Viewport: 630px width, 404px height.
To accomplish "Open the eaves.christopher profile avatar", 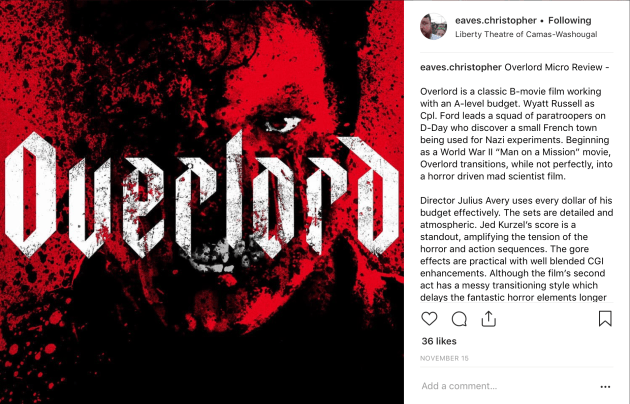I will 434,27.
